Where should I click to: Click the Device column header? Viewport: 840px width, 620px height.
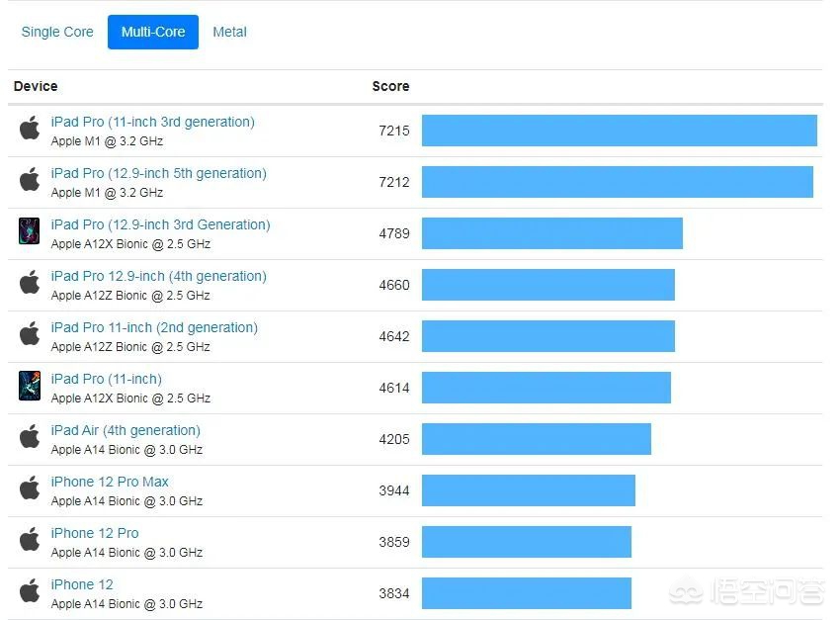pyautogui.click(x=36, y=86)
